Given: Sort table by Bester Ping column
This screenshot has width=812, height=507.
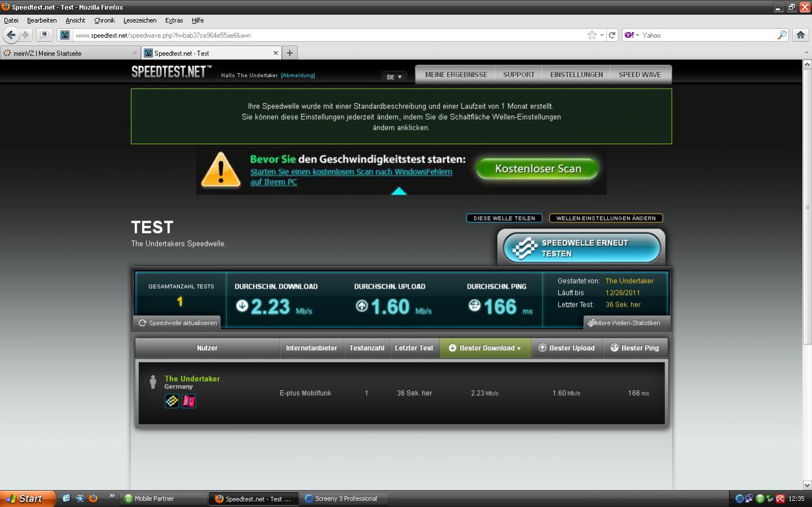Looking at the screenshot, I should tap(635, 348).
